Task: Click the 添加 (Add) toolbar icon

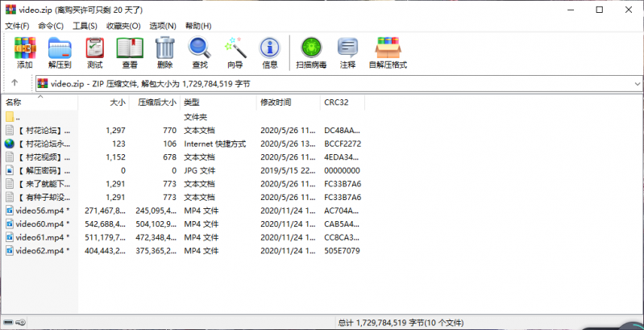Action: coord(25,52)
